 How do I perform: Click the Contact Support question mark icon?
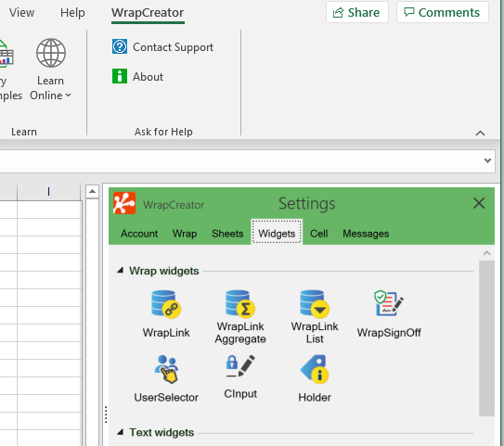120,47
